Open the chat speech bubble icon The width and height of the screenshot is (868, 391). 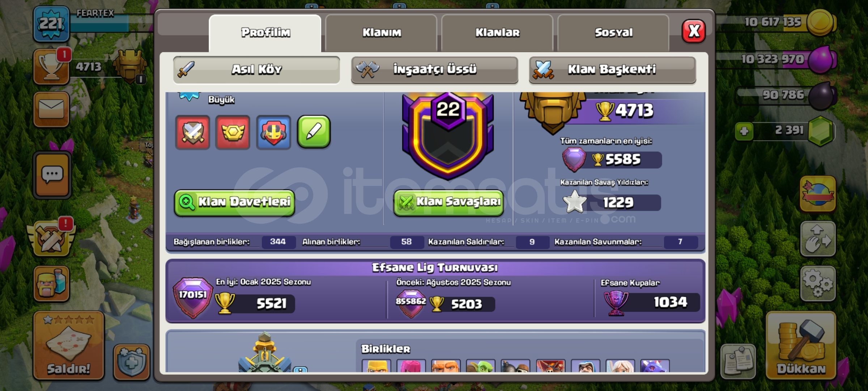point(52,176)
